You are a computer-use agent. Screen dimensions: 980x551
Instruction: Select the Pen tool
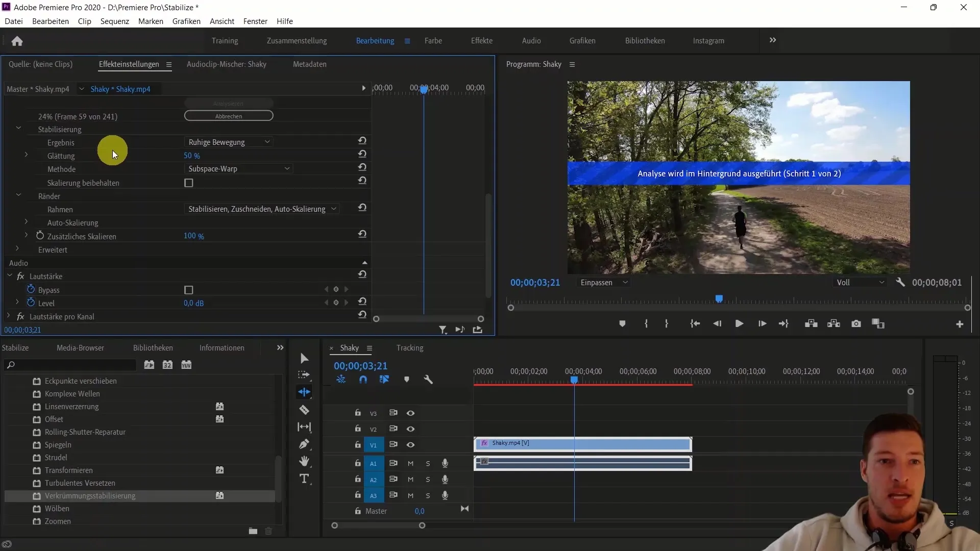pos(304,444)
